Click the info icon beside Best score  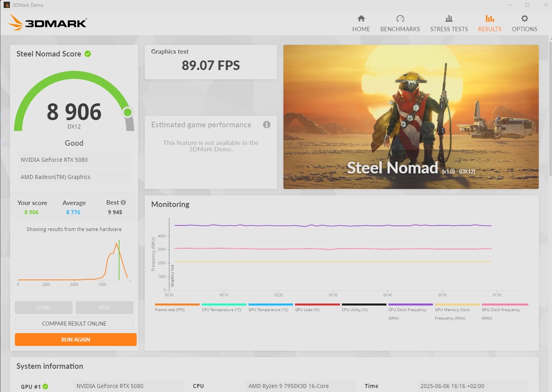[x=123, y=203]
